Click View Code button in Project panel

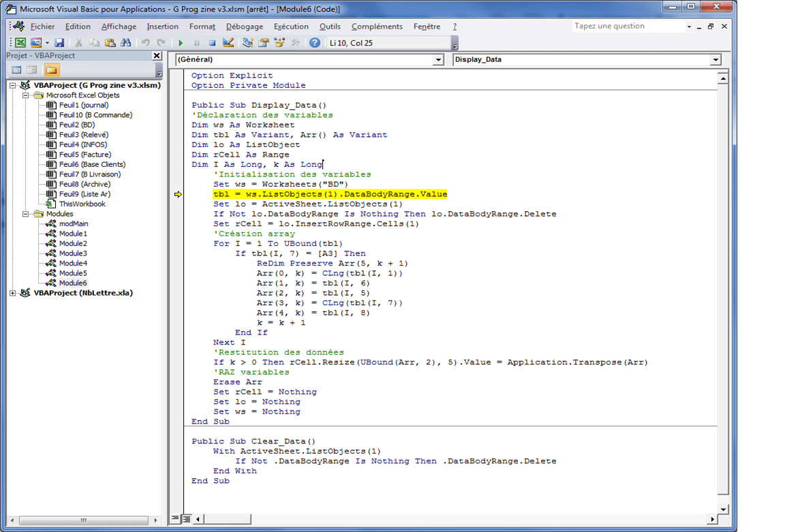point(17,70)
